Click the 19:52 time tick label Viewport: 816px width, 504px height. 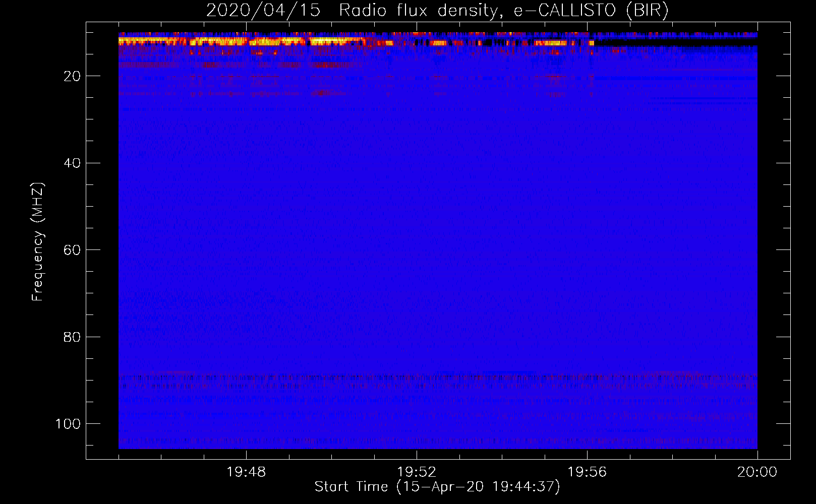click(x=417, y=472)
